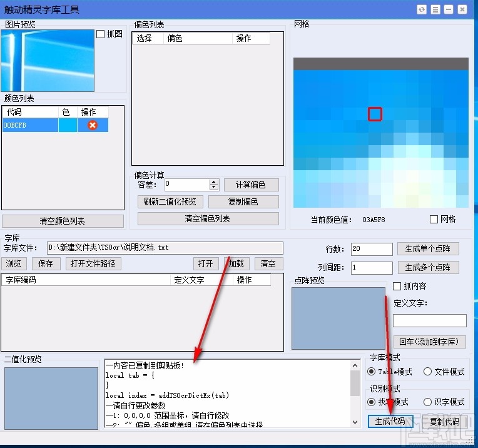This screenshot has width=478, height=448.
Task: Click the 图片预览 thumbnail image
Action: 48,61
